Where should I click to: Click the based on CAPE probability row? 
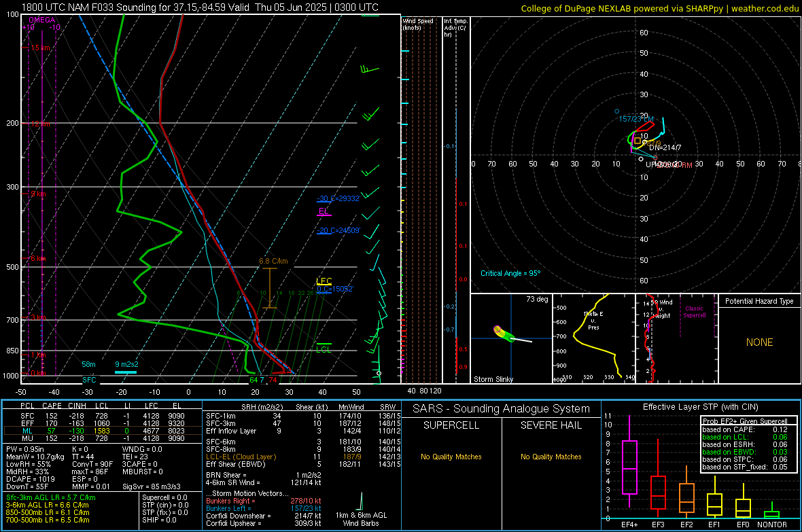tap(745, 429)
